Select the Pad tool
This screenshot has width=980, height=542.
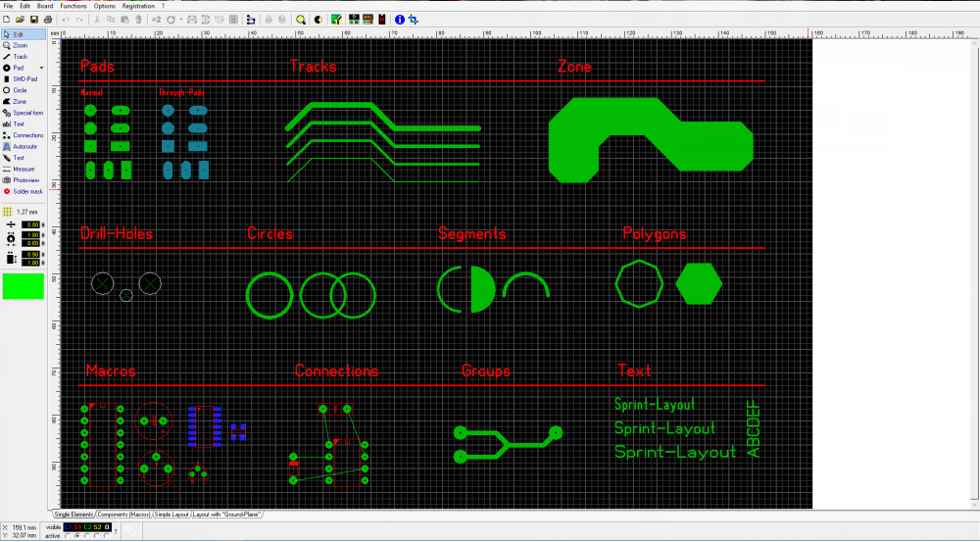pyautogui.click(x=19, y=69)
